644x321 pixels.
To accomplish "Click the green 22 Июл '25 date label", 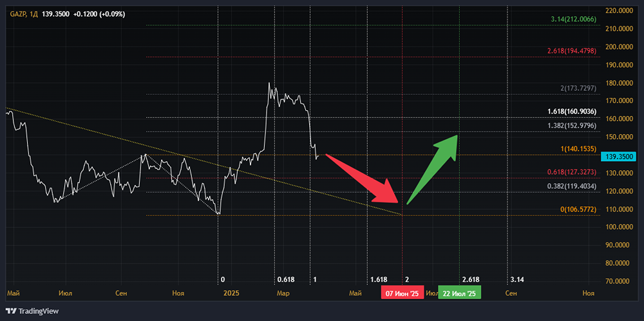I will coord(459,294).
